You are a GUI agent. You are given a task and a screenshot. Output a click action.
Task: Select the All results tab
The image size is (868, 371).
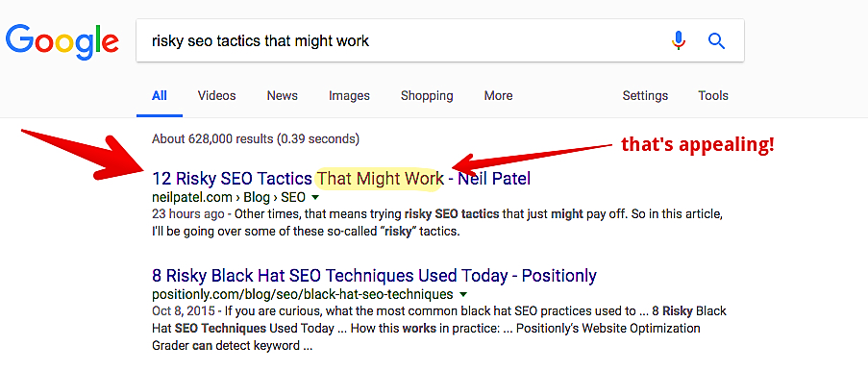(160, 96)
